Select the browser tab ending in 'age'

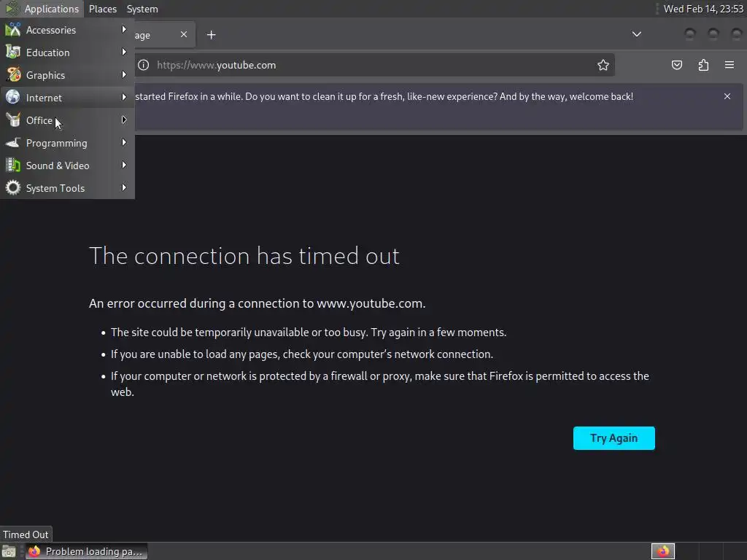(x=164, y=35)
